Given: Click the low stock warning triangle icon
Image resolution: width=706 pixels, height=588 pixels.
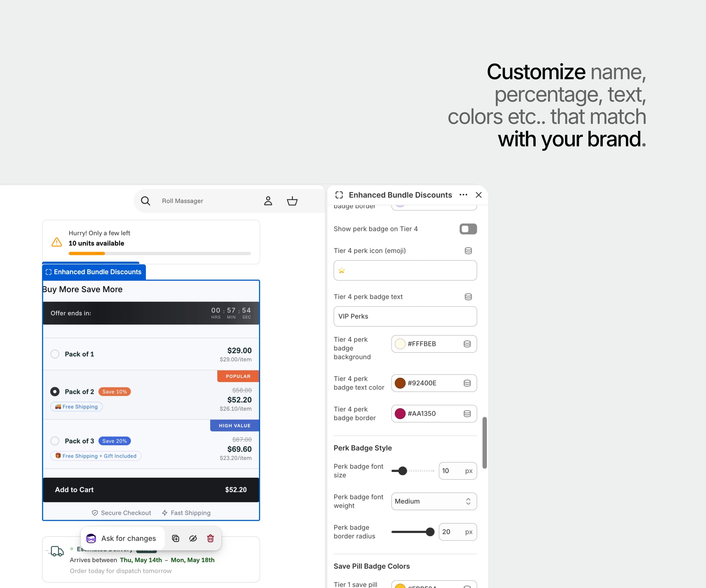Looking at the screenshot, I should coord(56,242).
